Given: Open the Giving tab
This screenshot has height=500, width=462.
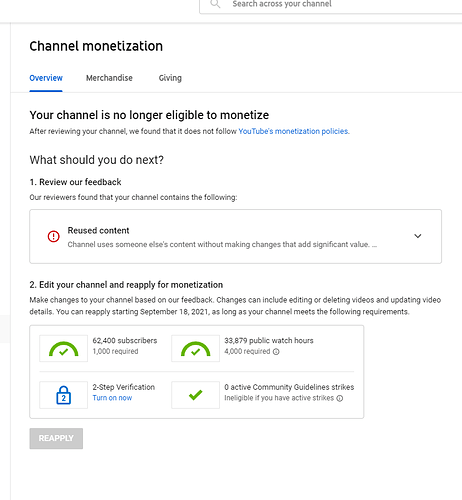Looking at the screenshot, I should click(170, 78).
